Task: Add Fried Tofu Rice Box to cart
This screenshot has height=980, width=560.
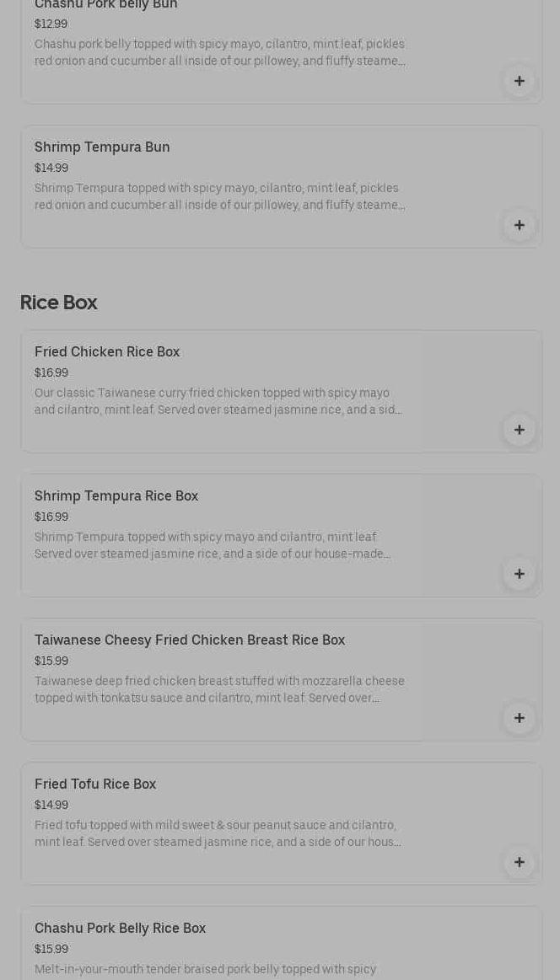Action: [x=519, y=862]
